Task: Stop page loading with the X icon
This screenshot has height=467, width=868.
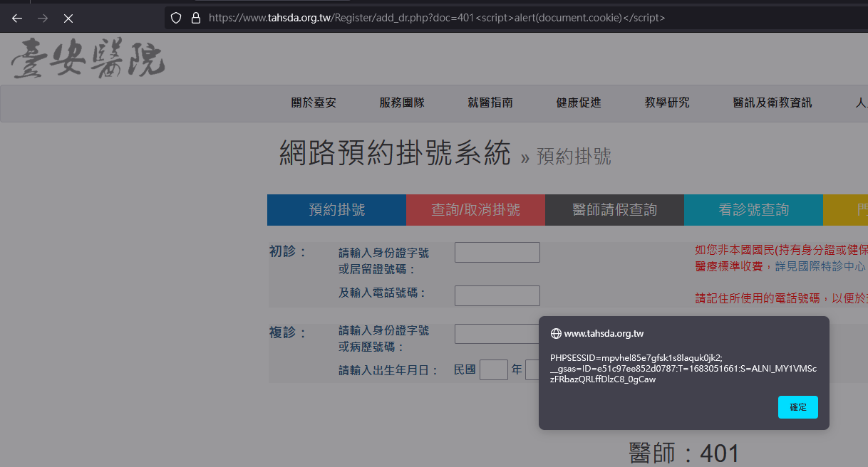Action: pos(68,19)
